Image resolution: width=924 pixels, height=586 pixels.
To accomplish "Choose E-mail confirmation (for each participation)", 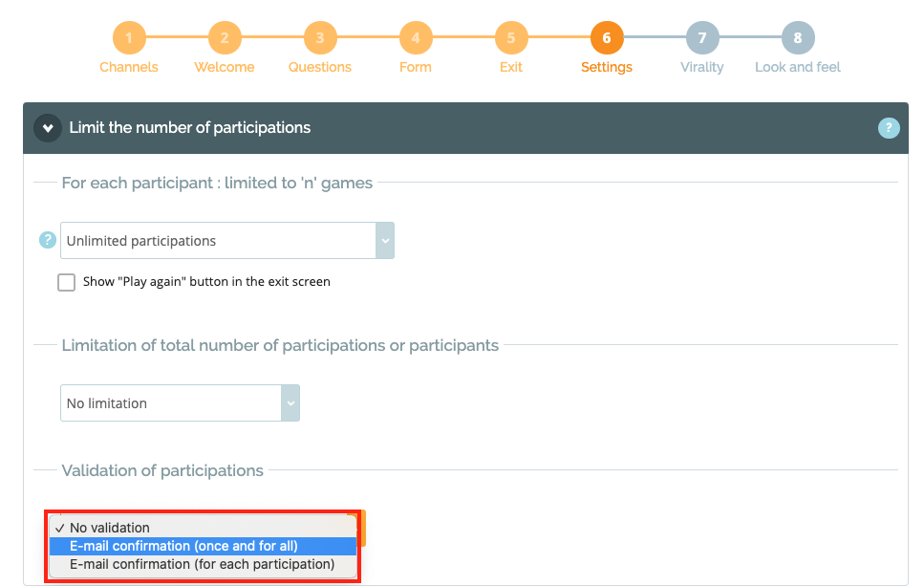I will click(x=202, y=564).
